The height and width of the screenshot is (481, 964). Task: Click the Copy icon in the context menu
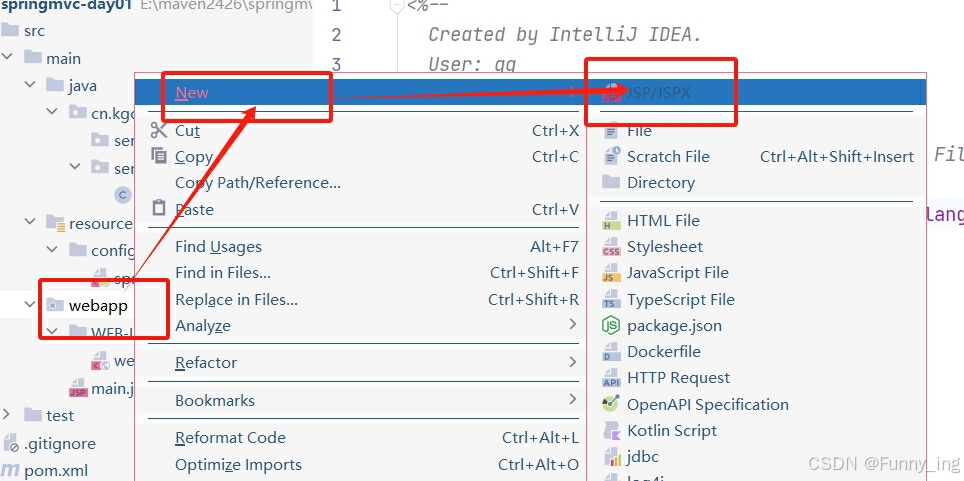pyautogui.click(x=159, y=156)
